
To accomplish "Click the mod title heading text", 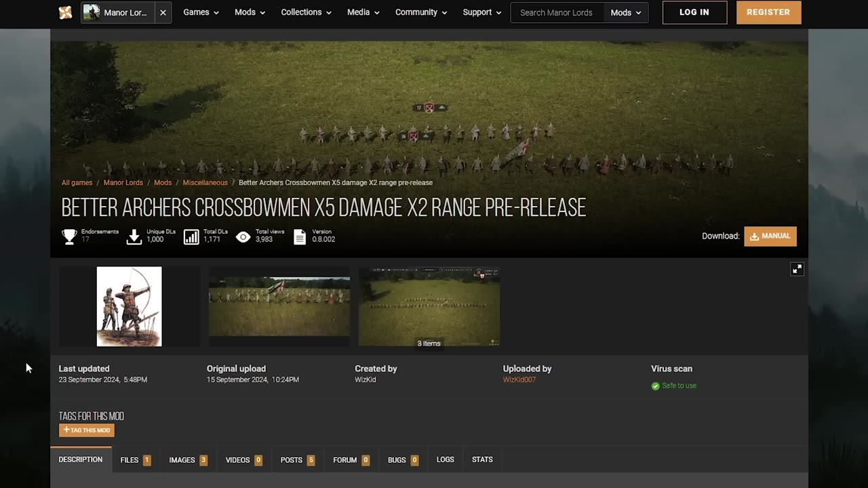I will pyautogui.click(x=323, y=207).
